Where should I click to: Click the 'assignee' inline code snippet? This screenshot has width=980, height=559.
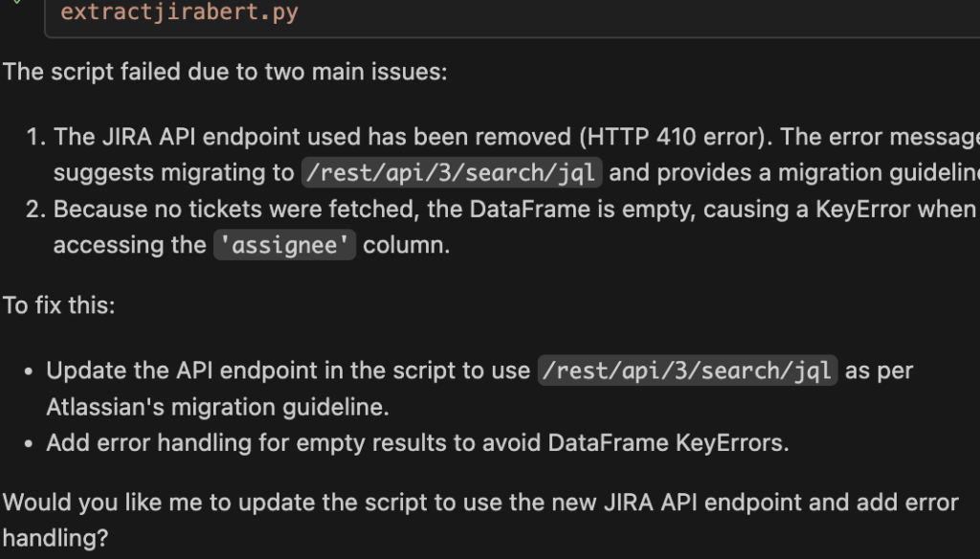click(x=283, y=245)
